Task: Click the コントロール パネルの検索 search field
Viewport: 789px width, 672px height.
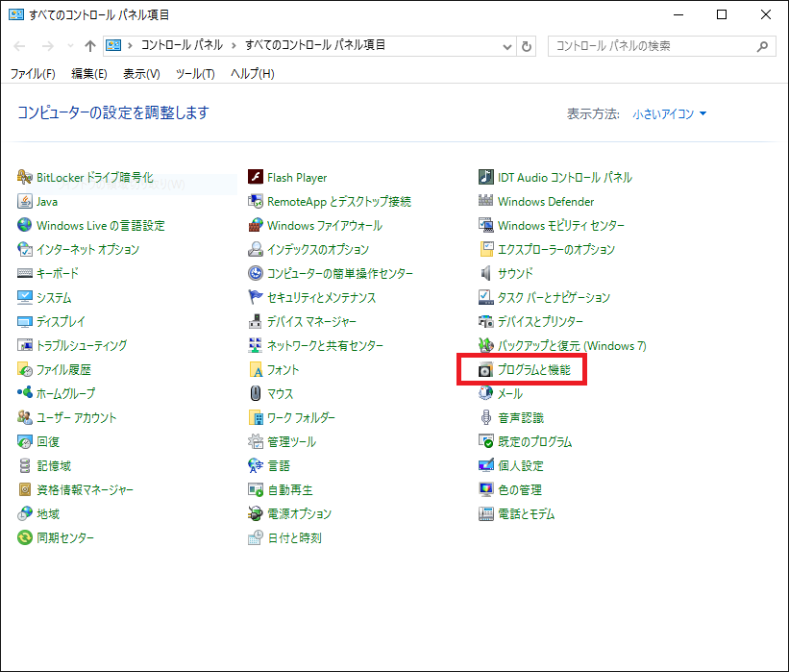Action: point(662,46)
